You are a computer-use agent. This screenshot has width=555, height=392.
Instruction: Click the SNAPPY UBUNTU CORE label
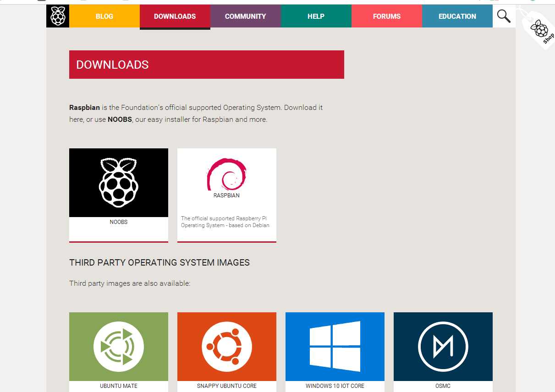[x=227, y=386]
